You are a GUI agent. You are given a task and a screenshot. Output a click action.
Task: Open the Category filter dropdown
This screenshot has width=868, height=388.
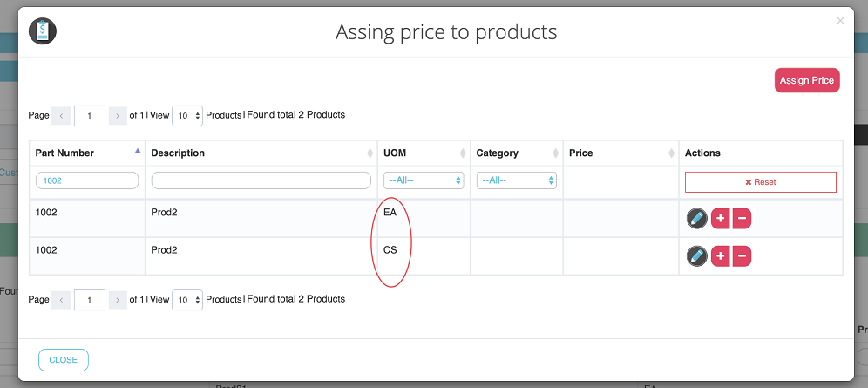click(x=516, y=180)
